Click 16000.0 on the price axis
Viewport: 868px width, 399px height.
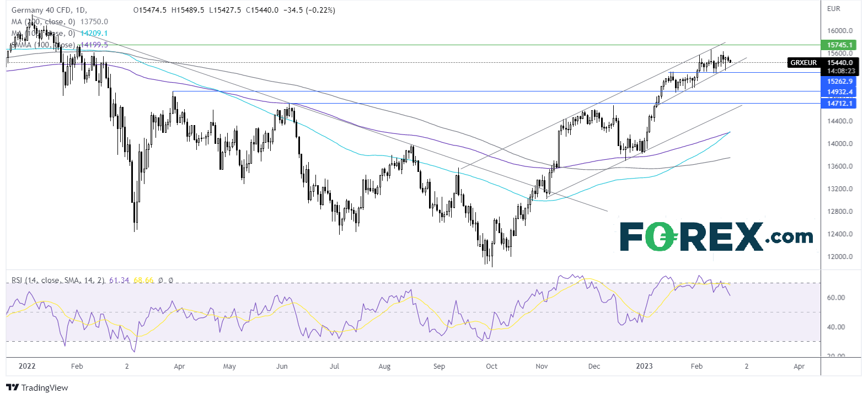(840, 31)
